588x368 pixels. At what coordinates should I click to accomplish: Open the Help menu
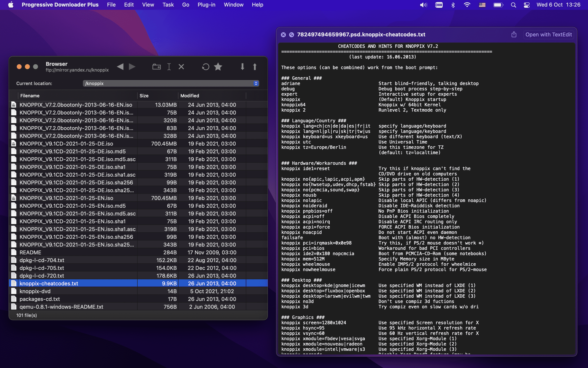(257, 5)
